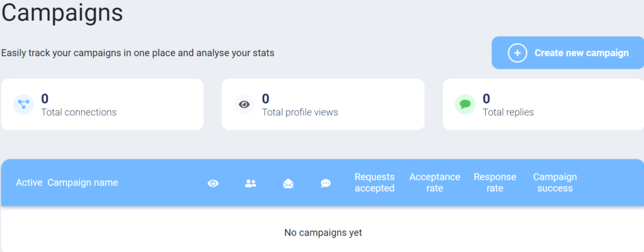The width and height of the screenshot is (644, 252).
Task: Sort by Campaign name header
Action: click(82, 183)
